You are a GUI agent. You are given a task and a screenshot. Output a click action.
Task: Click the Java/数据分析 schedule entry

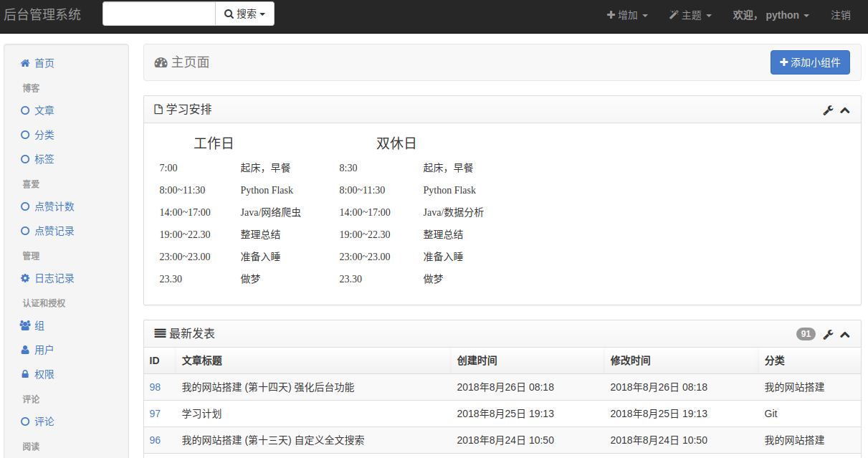pyautogui.click(x=454, y=212)
